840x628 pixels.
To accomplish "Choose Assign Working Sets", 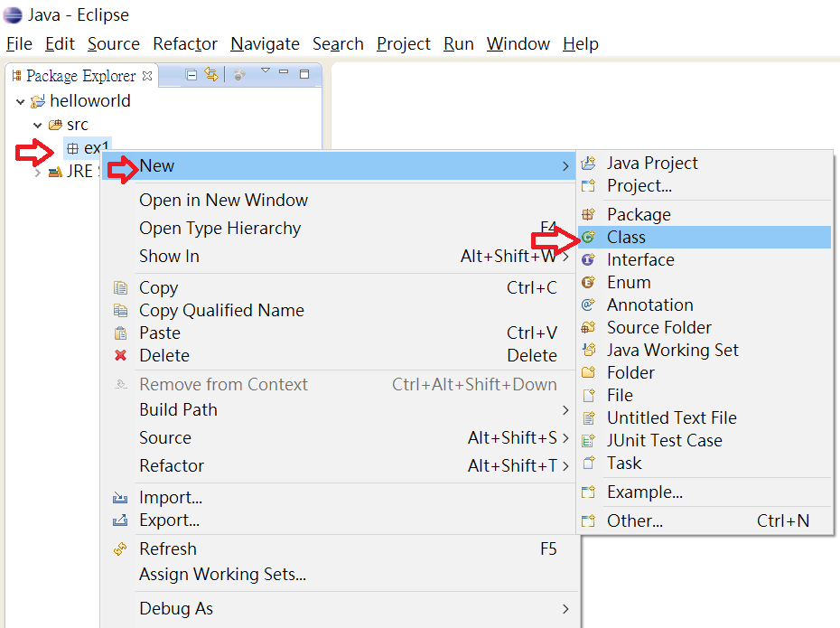I will point(339,575).
